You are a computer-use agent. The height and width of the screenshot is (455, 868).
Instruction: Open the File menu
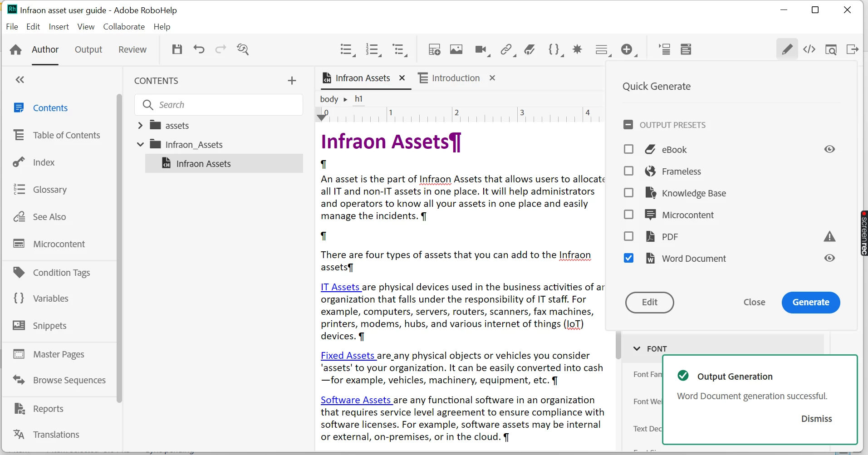click(12, 27)
